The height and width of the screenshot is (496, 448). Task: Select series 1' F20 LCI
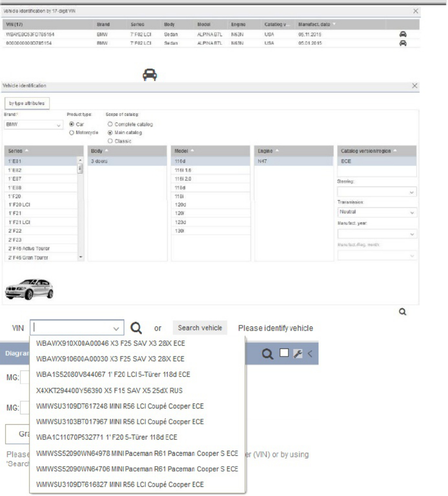coord(41,205)
